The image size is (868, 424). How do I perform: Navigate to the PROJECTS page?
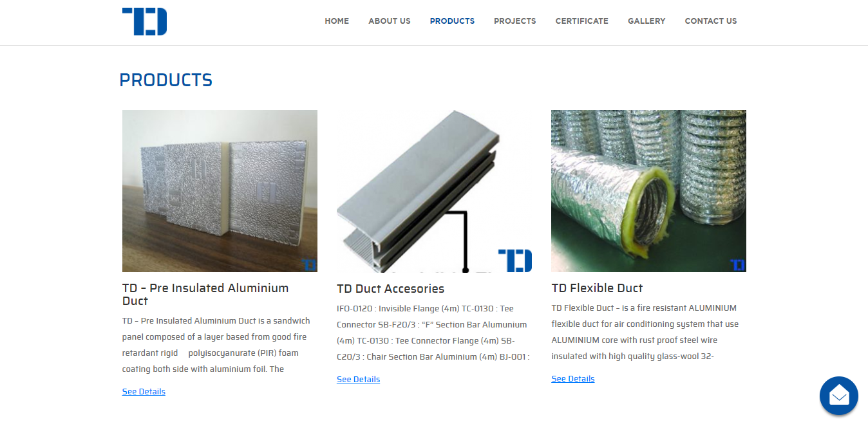[x=514, y=21]
